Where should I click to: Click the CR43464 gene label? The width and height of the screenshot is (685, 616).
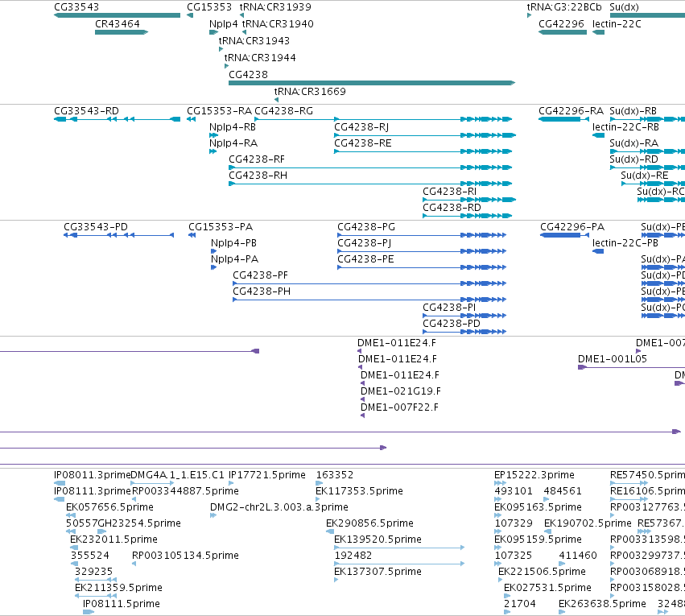tap(118, 23)
